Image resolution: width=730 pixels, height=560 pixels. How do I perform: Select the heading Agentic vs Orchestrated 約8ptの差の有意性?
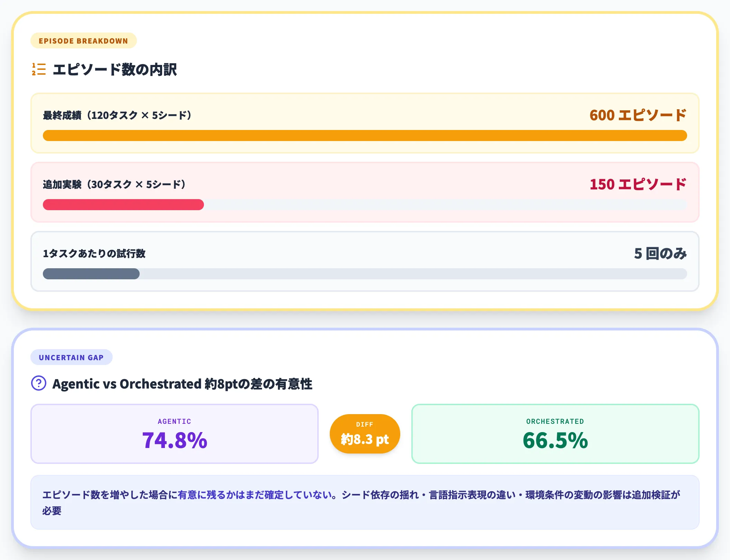pos(182,384)
